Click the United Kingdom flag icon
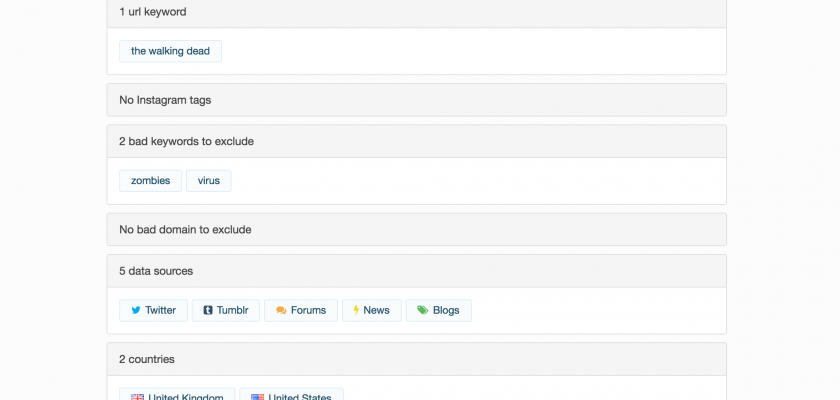 point(137,397)
